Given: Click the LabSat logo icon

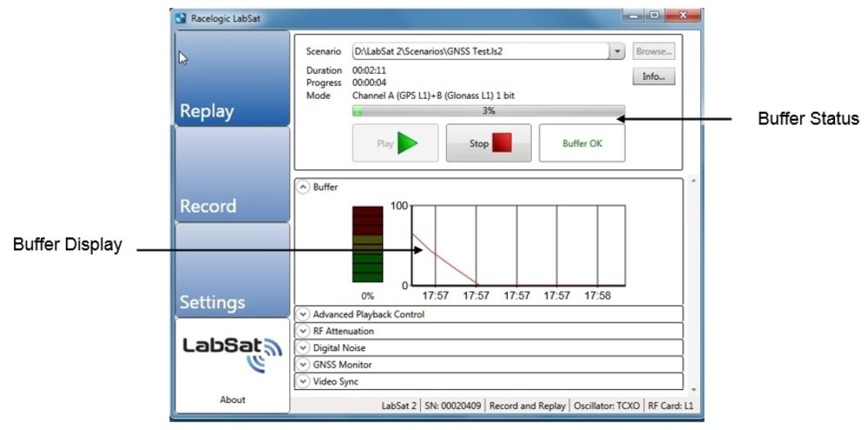Looking at the screenshot, I should pos(232,354).
